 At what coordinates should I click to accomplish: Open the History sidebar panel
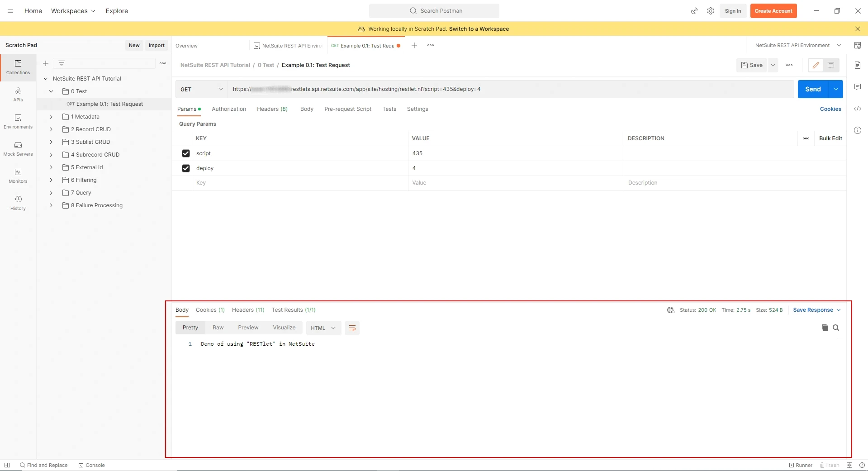(18, 203)
